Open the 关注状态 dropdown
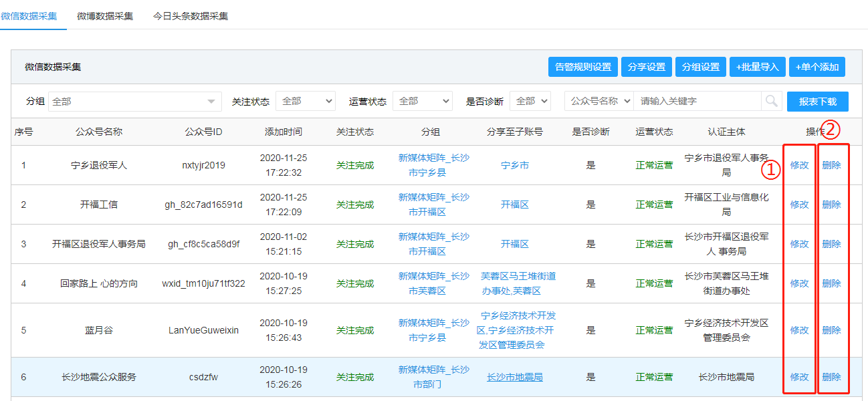The width and height of the screenshot is (868, 401). pos(305,102)
